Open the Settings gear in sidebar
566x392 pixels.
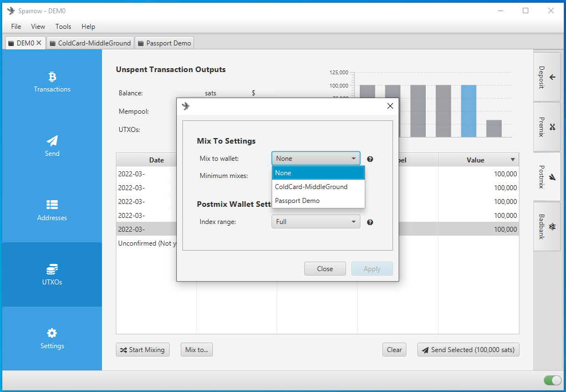[x=52, y=339]
